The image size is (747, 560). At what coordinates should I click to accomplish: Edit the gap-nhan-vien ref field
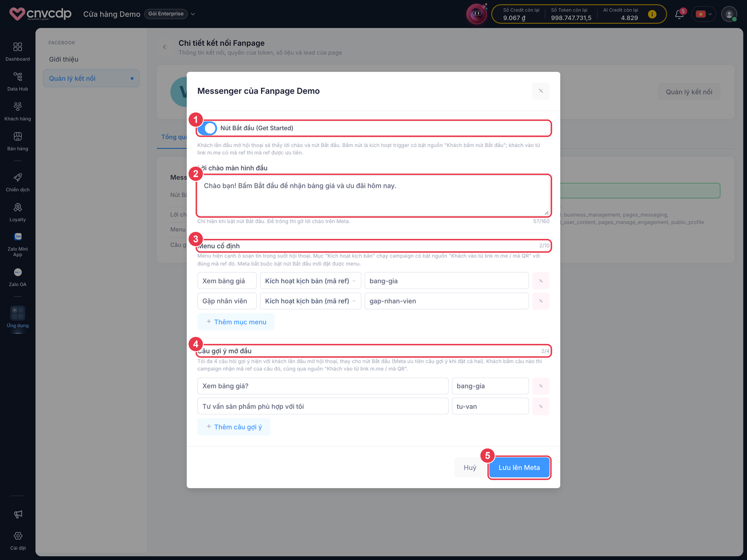446,301
